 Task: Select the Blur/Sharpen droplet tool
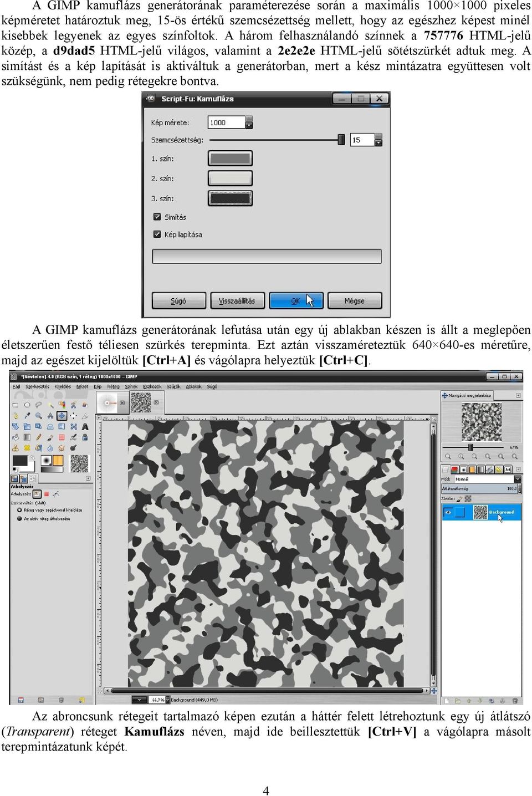[x=50, y=448]
